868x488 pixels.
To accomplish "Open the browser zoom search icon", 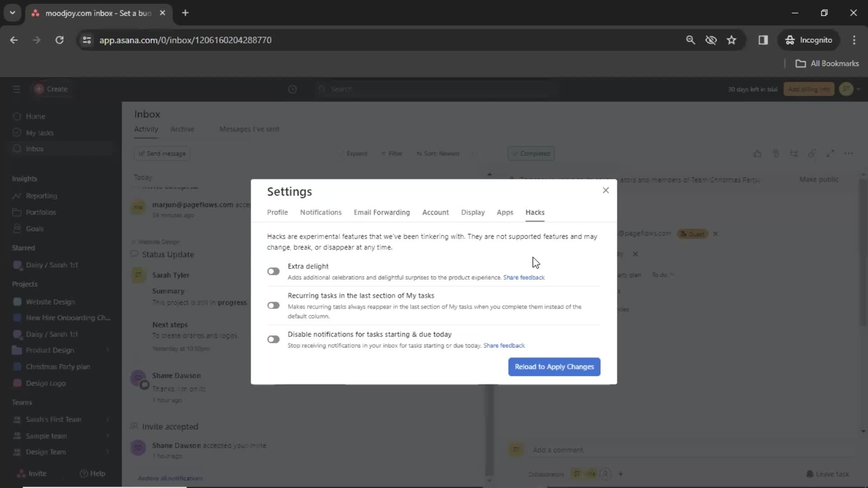I will (x=690, y=40).
